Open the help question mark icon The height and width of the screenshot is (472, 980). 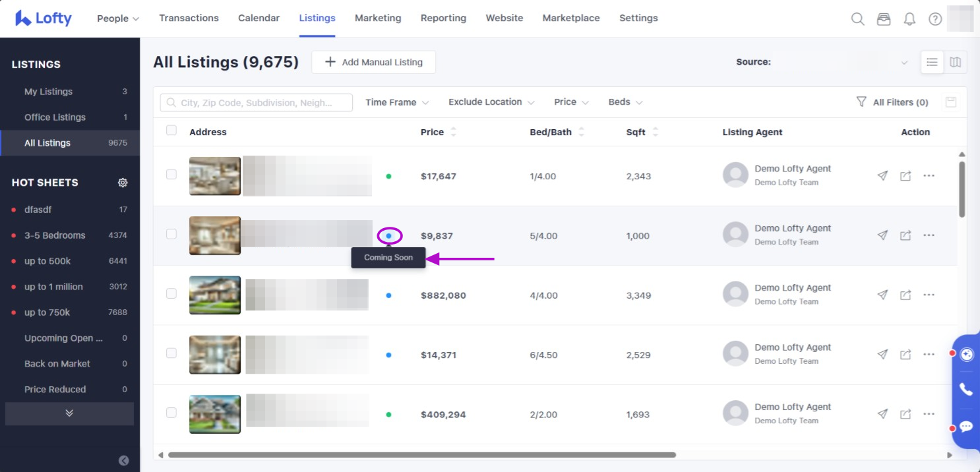935,19
